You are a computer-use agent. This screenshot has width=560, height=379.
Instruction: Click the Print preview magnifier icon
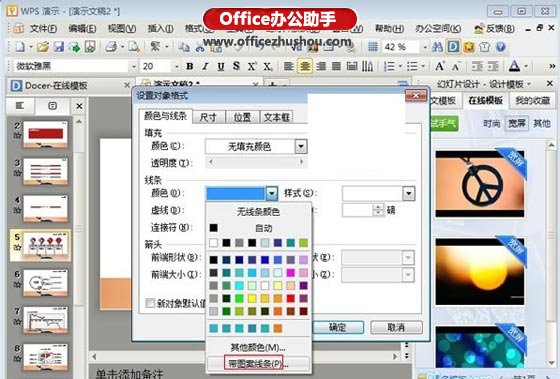(134, 47)
